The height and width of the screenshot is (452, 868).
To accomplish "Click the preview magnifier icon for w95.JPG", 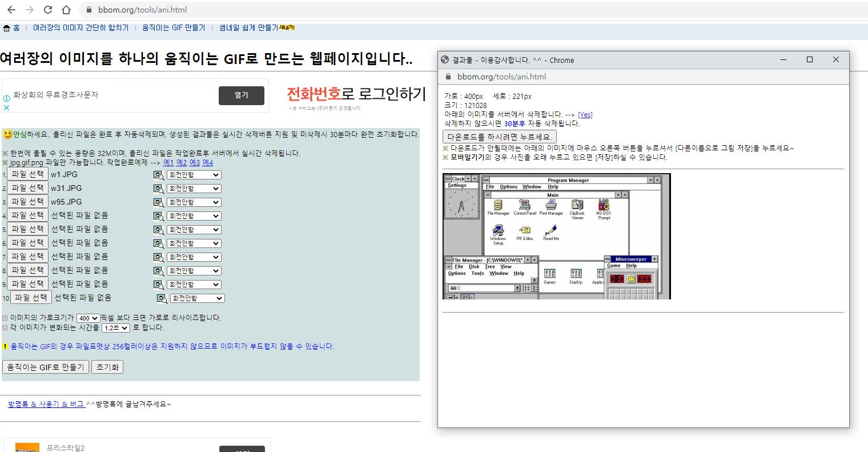I will pyautogui.click(x=158, y=202).
